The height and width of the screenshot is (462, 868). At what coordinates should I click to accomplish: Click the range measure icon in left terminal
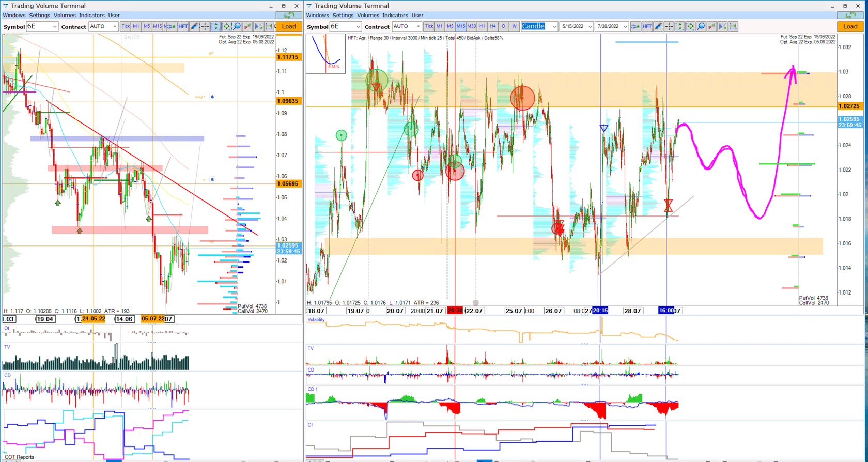[269, 26]
